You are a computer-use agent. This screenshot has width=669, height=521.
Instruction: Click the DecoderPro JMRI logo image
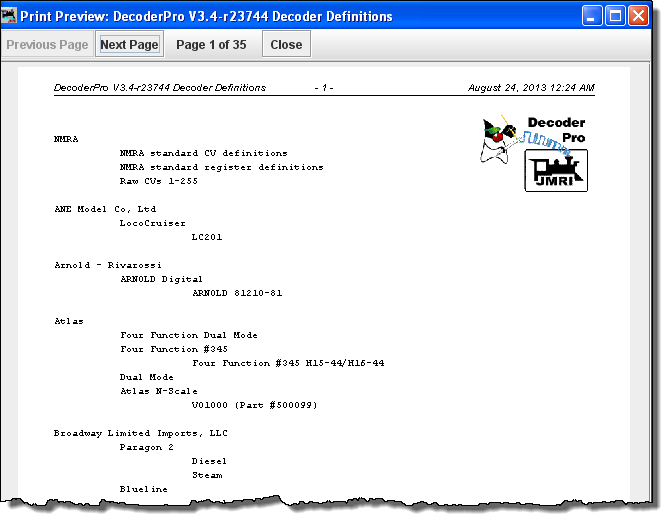[533, 151]
